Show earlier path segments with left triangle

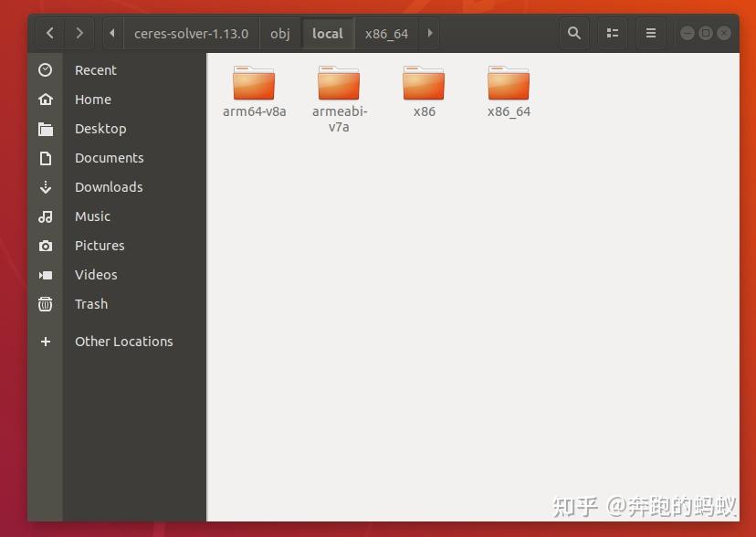113,33
